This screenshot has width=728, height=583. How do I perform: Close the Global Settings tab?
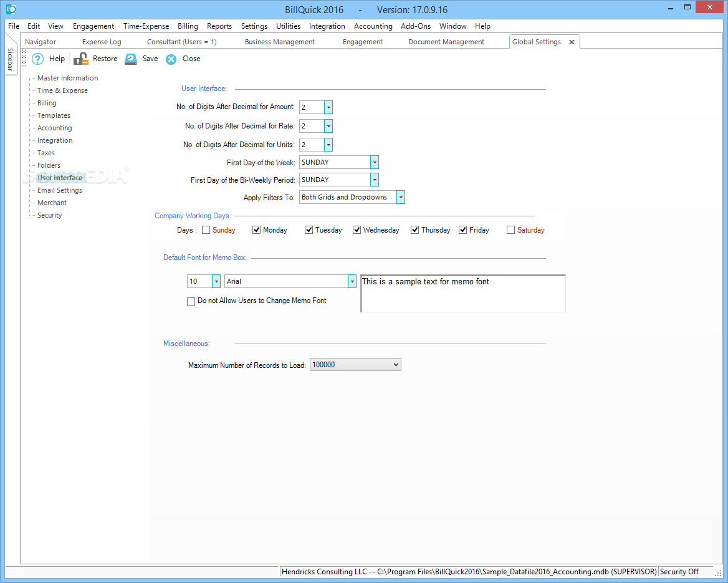tap(572, 42)
